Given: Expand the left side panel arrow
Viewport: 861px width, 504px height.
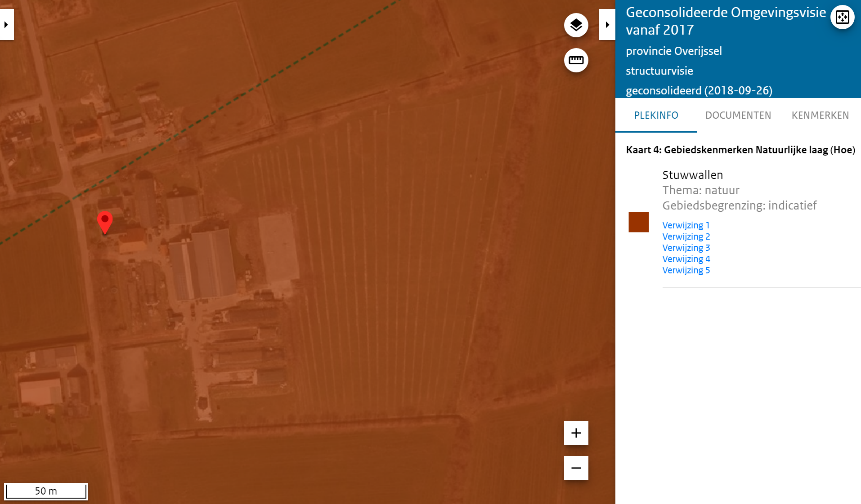Looking at the screenshot, I should [6, 25].
